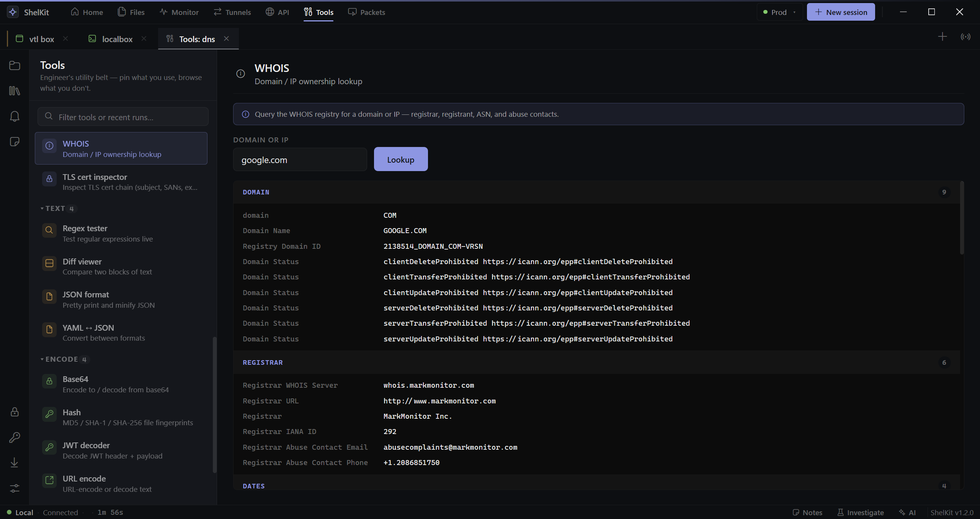This screenshot has height=519, width=980.
Task: Close the vtl box tab
Action: pyautogui.click(x=65, y=39)
